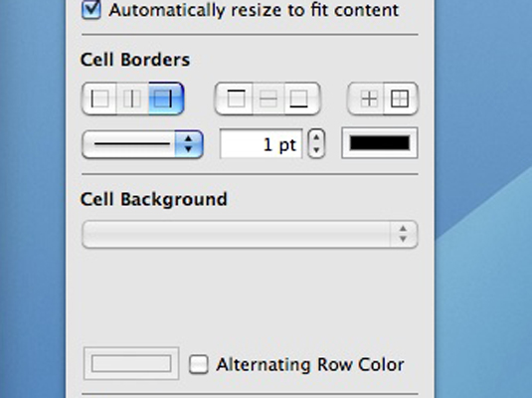Open the border line style dropdown

coord(142,144)
